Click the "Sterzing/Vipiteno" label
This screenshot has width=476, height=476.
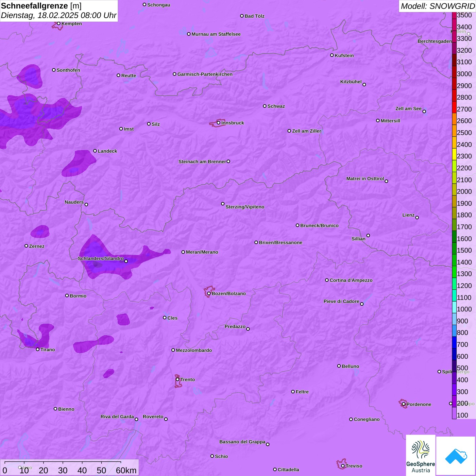tap(245, 207)
